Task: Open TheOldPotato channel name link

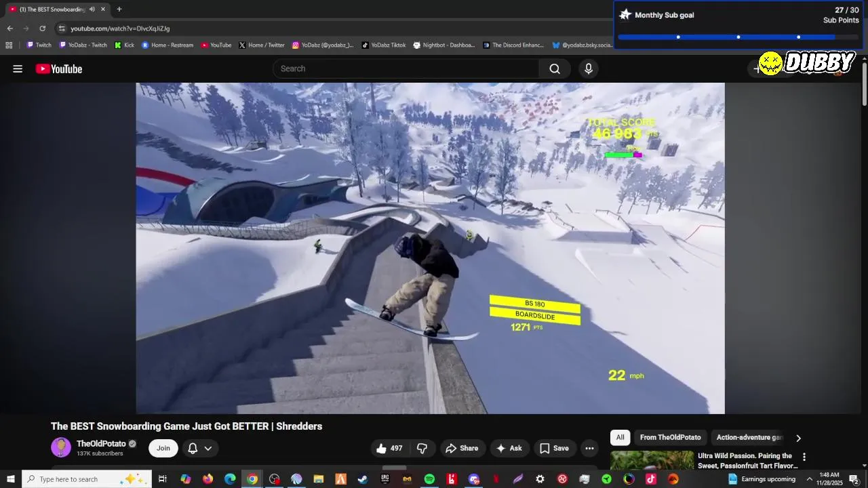Action: click(x=101, y=444)
